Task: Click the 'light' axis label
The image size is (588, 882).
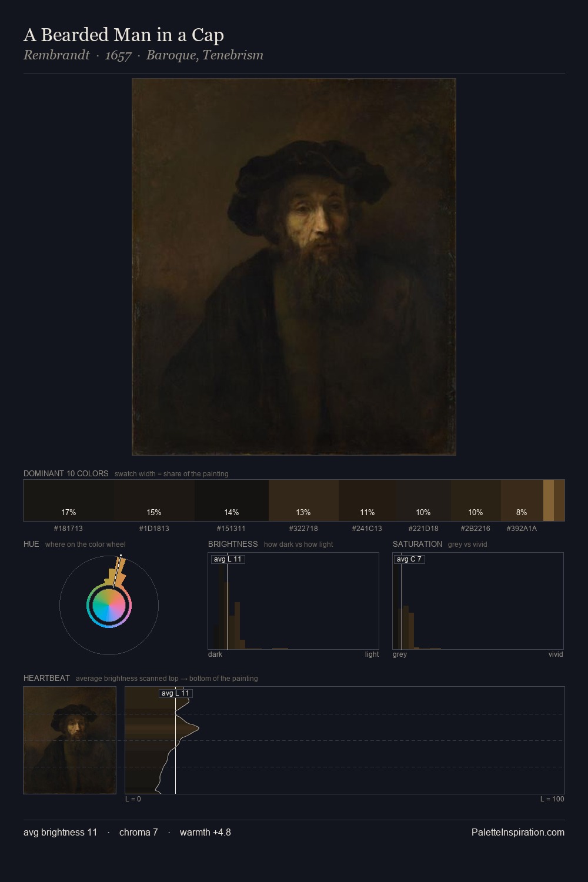Action: point(372,654)
